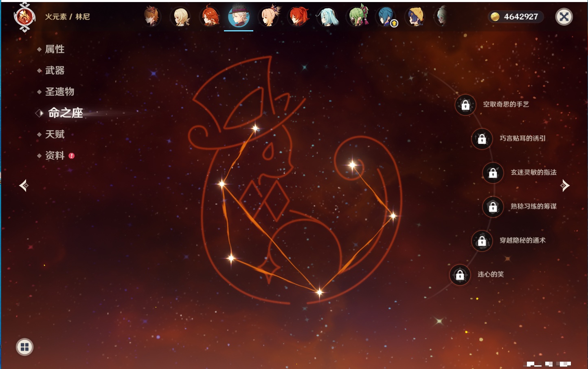Viewport: 588px width, 369px height.
Task: Close the character screen with X
Action: [564, 17]
